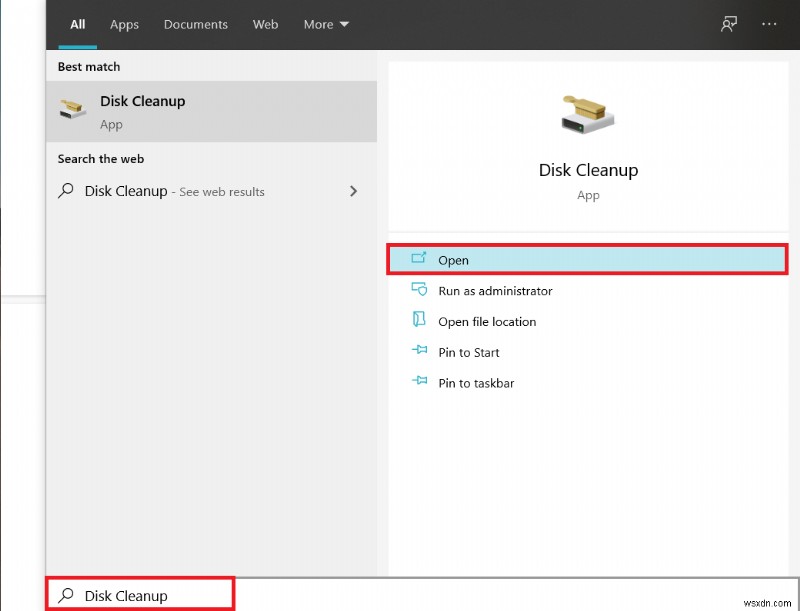This screenshot has height=611, width=800.
Task: Expand the More filter dropdown
Action: [325, 24]
